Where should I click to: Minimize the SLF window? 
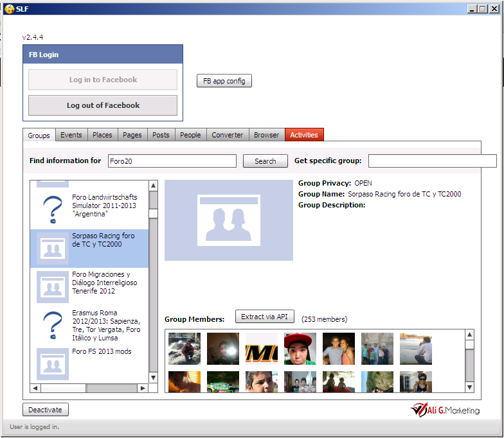point(472,9)
